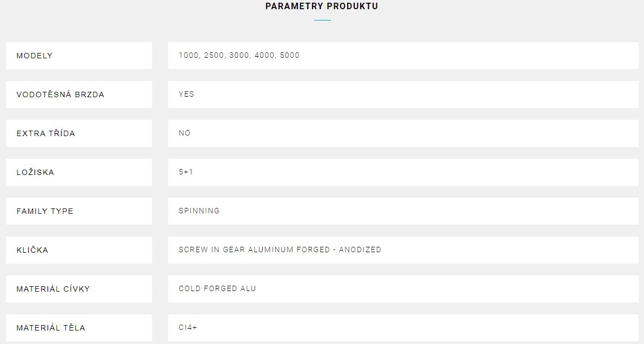Click the CI4+ body material value
Image resolution: width=644 pixels, height=344 pixels.
(188, 327)
